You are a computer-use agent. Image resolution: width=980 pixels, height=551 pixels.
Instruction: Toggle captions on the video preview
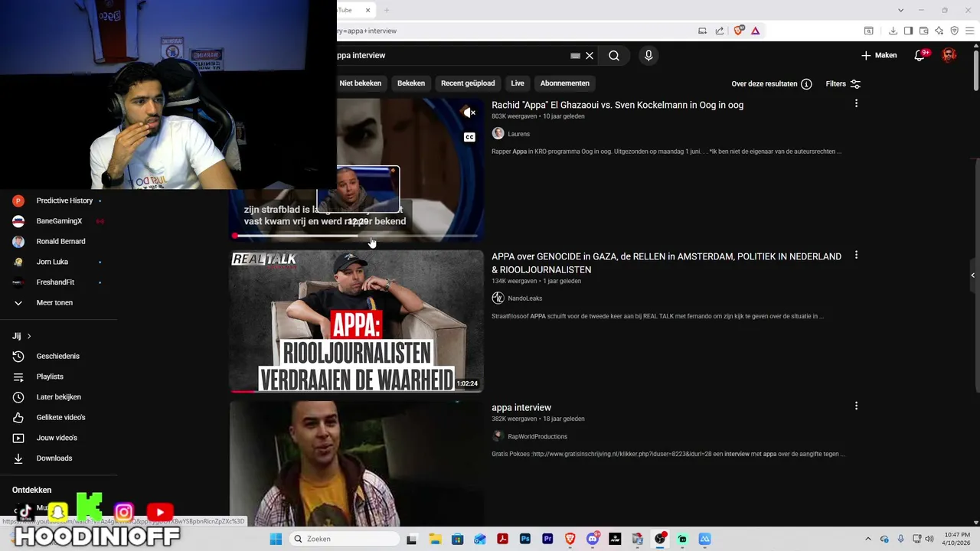coord(469,137)
